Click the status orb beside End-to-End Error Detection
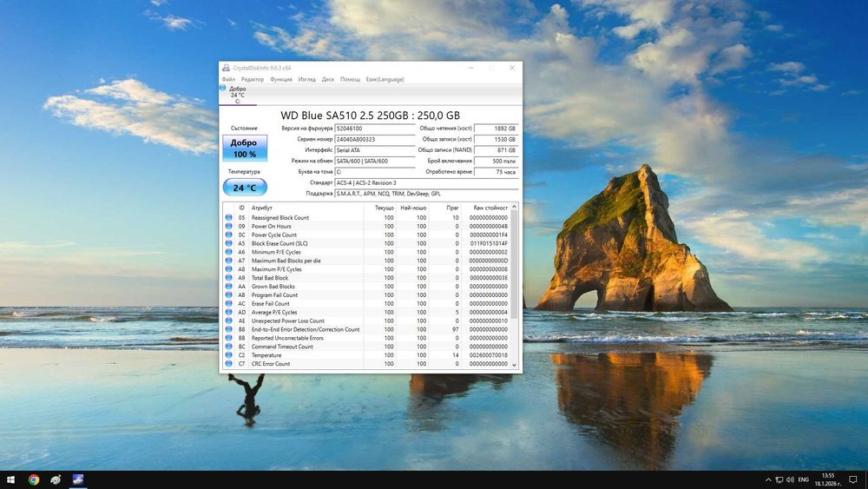 pyautogui.click(x=228, y=329)
